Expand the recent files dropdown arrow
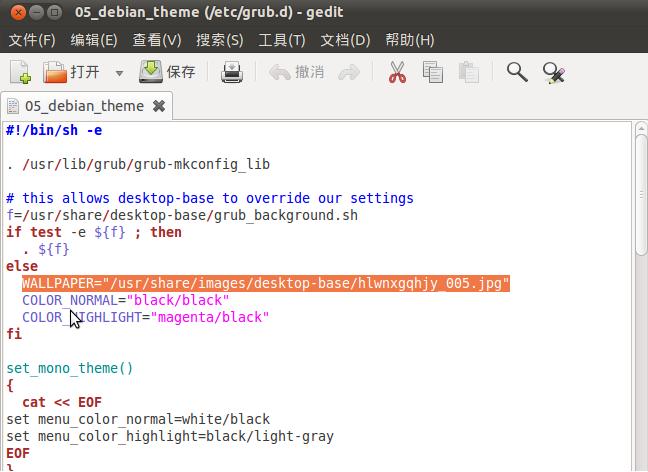 (x=119, y=74)
